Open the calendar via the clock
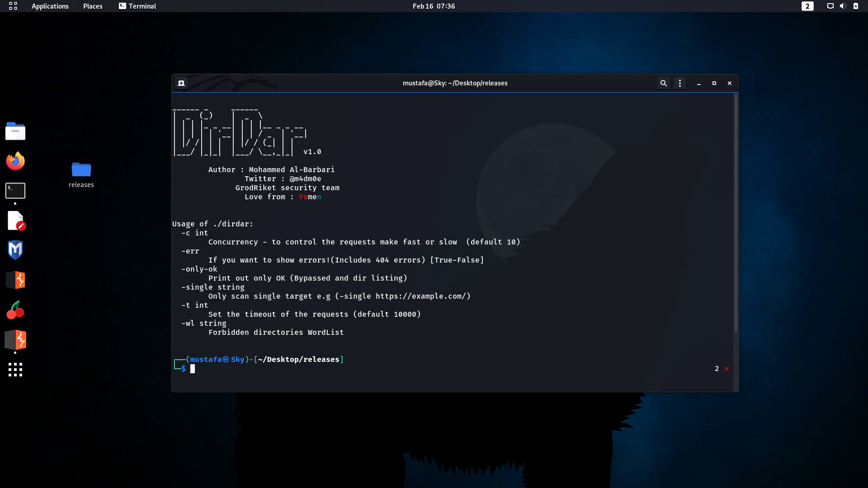This screenshot has width=868, height=488. [433, 6]
